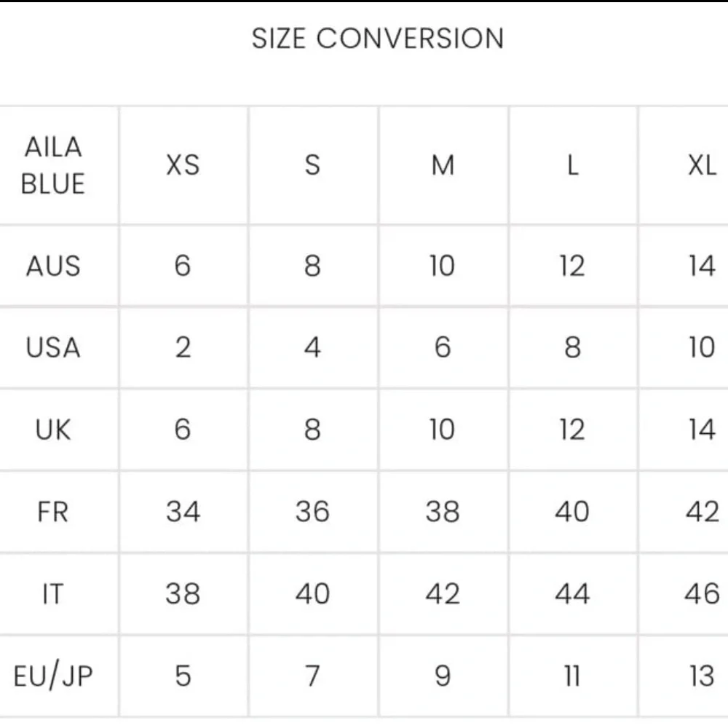Screen dimensions: 728x728
Task: Click the FR row label
Action: [53, 513]
